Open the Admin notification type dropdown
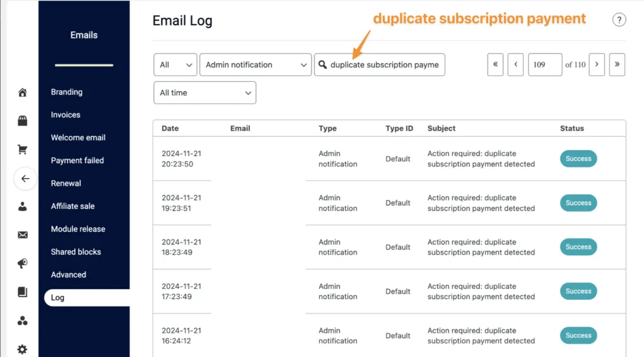The height and width of the screenshot is (357, 644). tap(255, 65)
